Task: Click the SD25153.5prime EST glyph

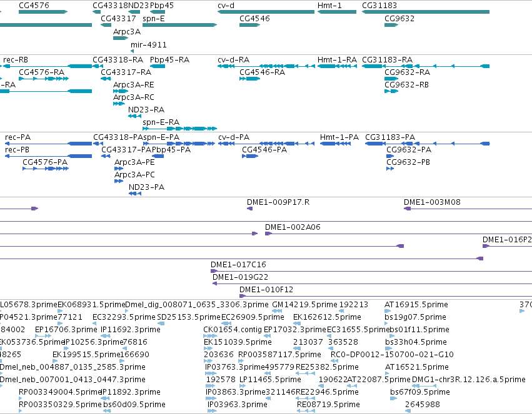Action: [161, 323]
